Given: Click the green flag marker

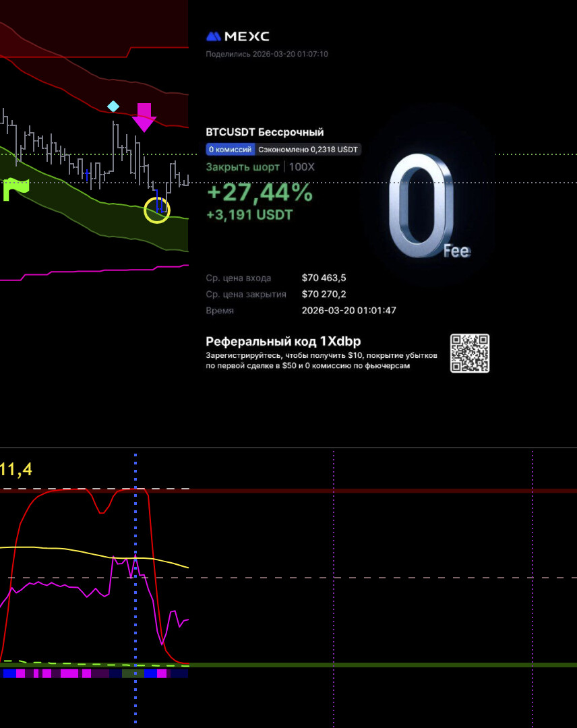Looking at the screenshot, I should 16,189.
